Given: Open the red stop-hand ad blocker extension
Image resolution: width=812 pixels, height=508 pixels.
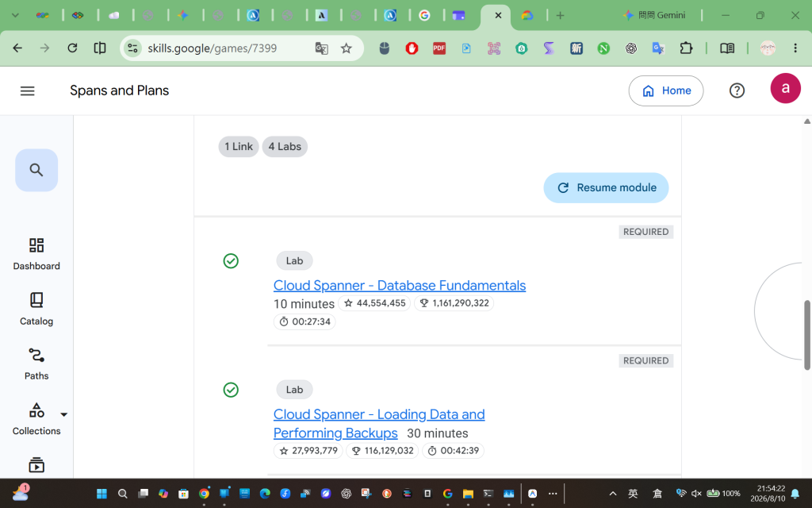Looking at the screenshot, I should [412, 48].
